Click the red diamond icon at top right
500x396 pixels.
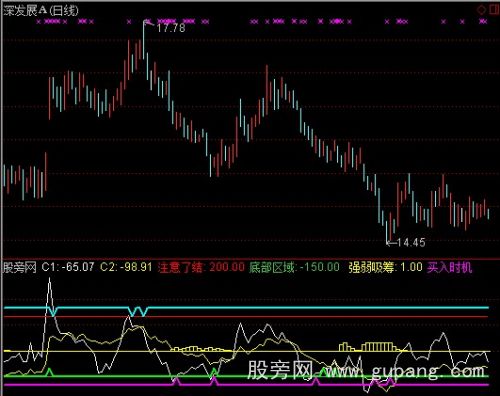(x=481, y=10)
